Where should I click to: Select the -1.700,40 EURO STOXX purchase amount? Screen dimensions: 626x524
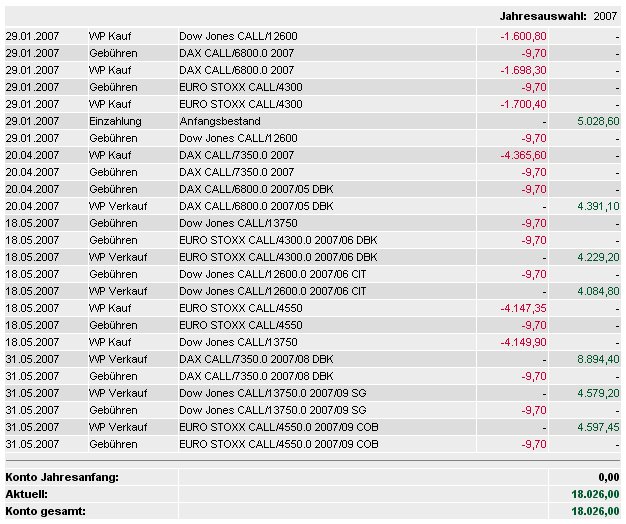point(523,104)
